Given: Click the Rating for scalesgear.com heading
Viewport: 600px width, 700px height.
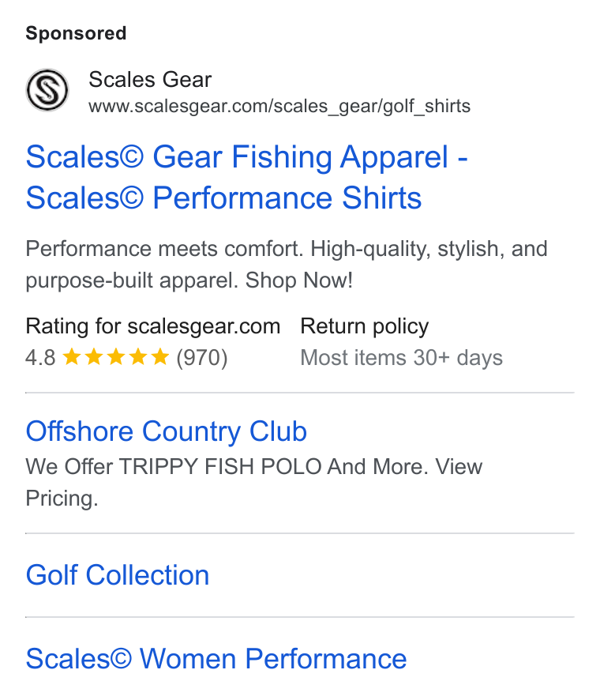Looking at the screenshot, I should coord(153,326).
